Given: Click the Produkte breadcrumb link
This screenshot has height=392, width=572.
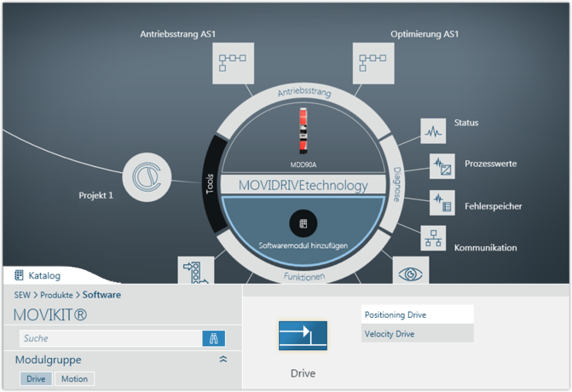Looking at the screenshot, I should tap(57, 295).
